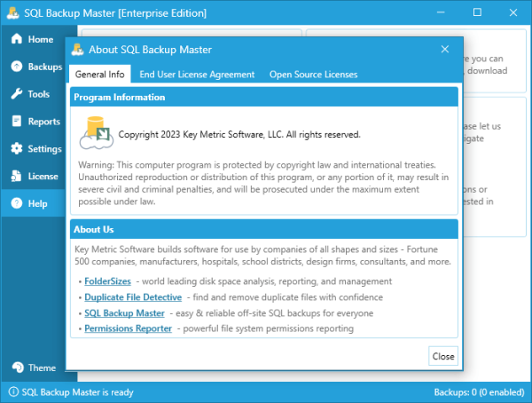Click the copyright warning paragraph
Image resolution: width=532 pixels, height=403 pixels.
(x=263, y=183)
